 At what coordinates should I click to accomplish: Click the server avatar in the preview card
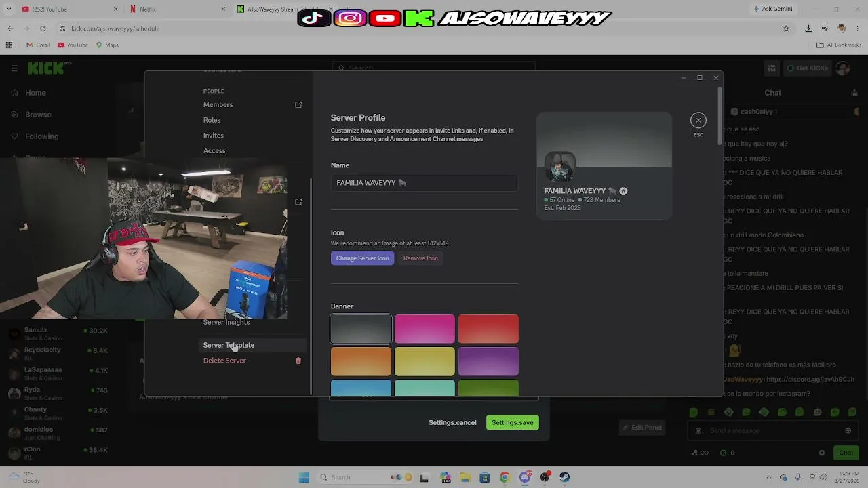[560, 167]
